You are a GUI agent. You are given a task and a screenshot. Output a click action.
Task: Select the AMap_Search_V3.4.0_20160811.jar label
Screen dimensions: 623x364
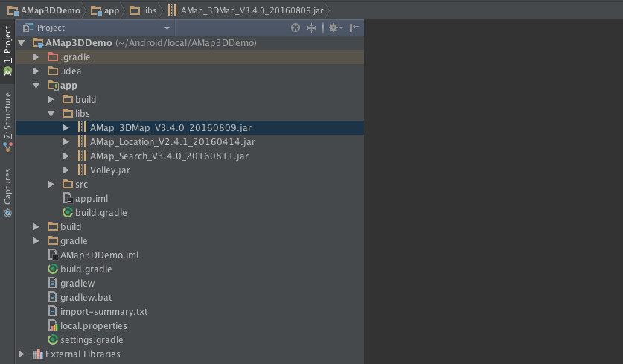pos(169,156)
